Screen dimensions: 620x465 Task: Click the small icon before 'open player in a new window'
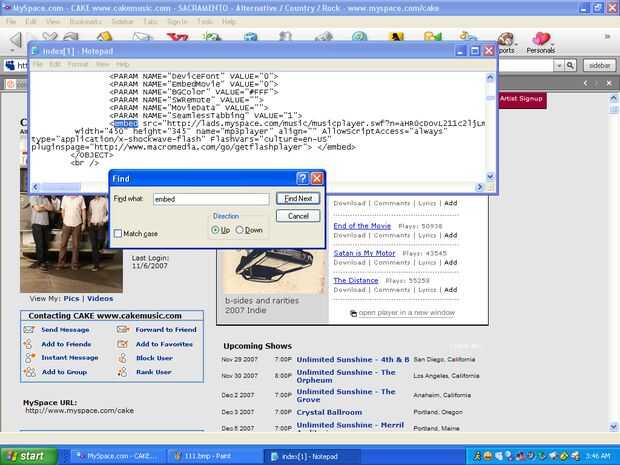(x=353, y=313)
